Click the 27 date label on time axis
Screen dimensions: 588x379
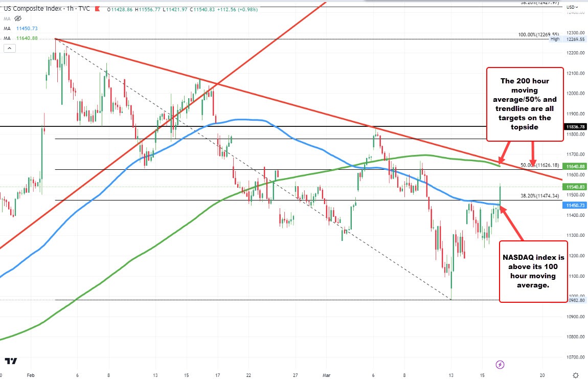pyautogui.click(x=296, y=375)
